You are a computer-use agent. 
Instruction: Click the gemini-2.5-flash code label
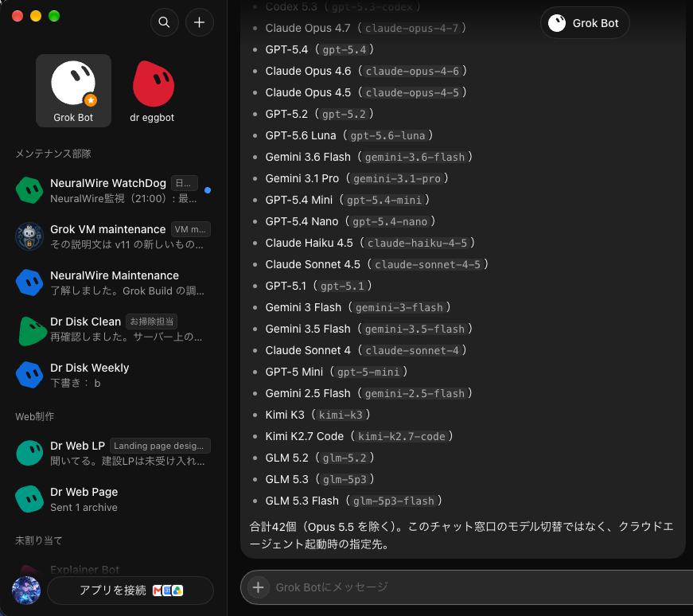coord(415,394)
